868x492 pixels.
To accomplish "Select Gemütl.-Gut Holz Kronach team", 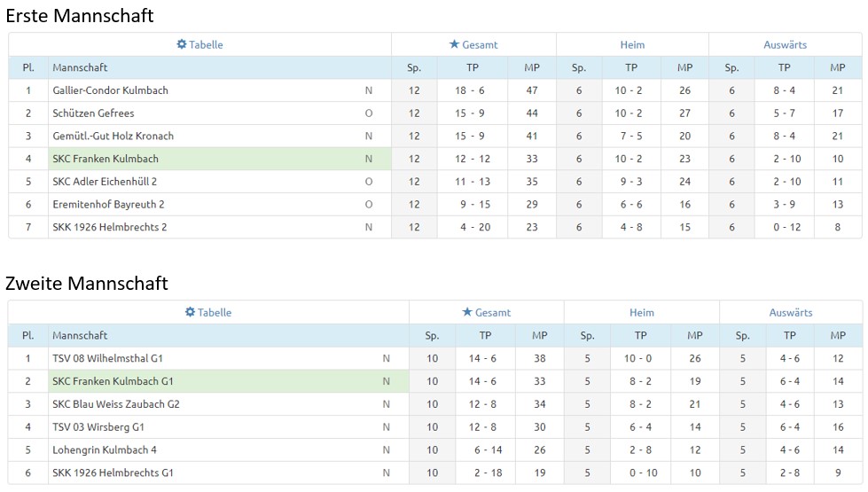I will tap(113, 136).
